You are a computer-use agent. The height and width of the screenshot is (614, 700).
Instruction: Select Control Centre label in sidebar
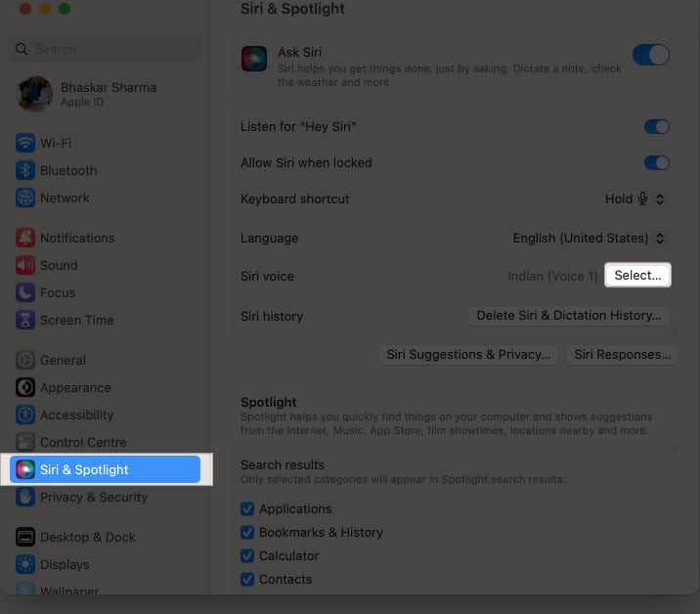(83, 442)
